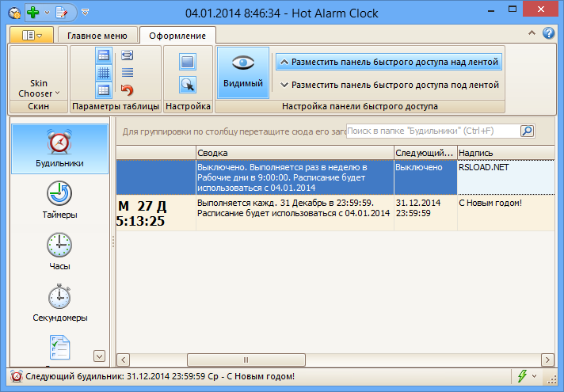
Task: Open help with the question mark icon
Action: [x=548, y=33]
